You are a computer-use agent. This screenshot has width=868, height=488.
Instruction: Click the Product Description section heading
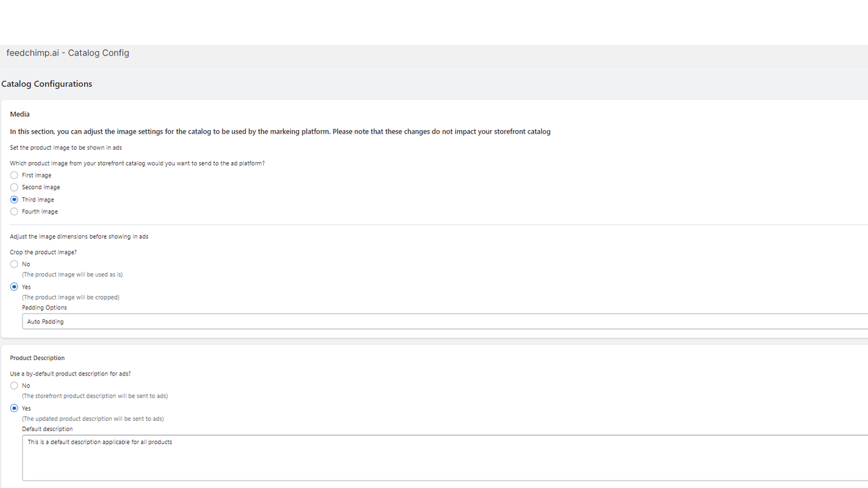(x=37, y=358)
